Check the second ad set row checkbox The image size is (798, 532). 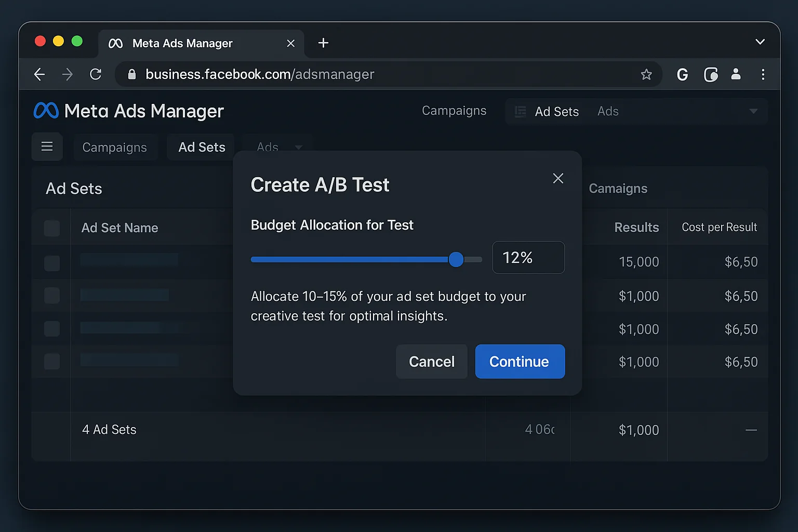pyautogui.click(x=51, y=296)
